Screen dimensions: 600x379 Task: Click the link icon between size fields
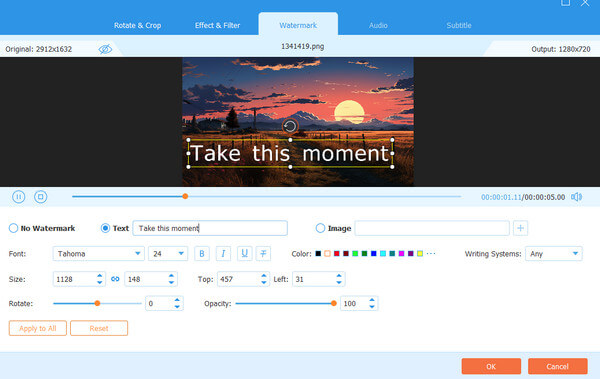pos(115,279)
